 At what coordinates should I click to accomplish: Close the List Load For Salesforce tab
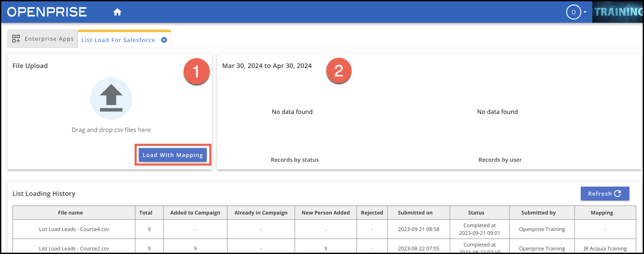(x=164, y=40)
